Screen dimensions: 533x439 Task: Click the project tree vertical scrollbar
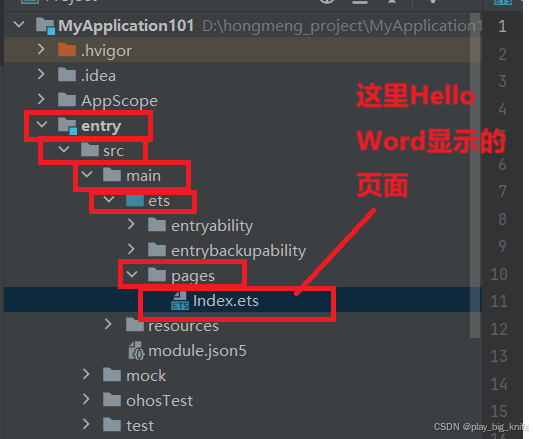(x=475, y=176)
